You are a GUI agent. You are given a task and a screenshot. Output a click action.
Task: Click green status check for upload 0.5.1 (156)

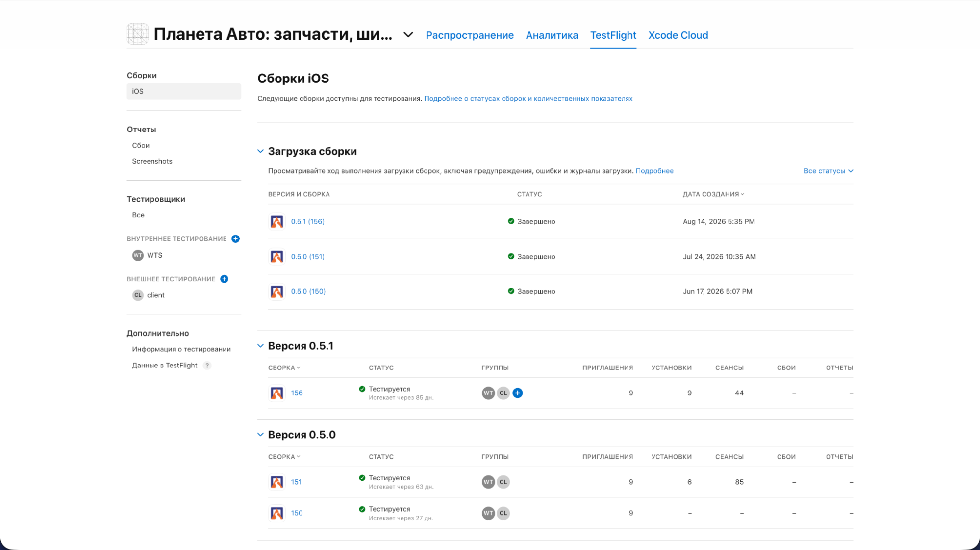coord(511,221)
